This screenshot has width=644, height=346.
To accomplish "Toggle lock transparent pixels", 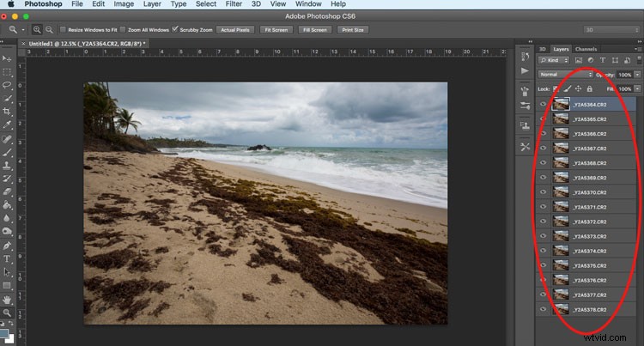I will point(556,88).
